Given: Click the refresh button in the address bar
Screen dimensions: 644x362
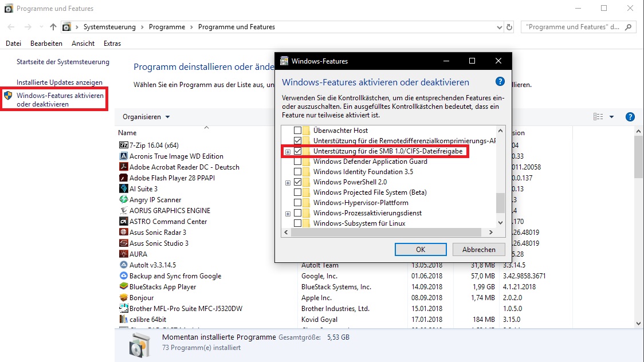Looking at the screenshot, I should (x=509, y=27).
